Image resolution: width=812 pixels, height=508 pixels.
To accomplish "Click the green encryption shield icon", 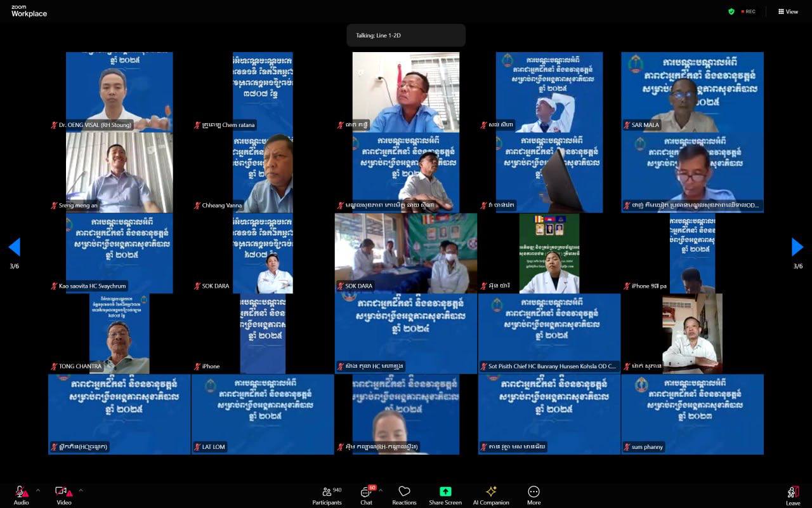I will pyautogui.click(x=731, y=11).
